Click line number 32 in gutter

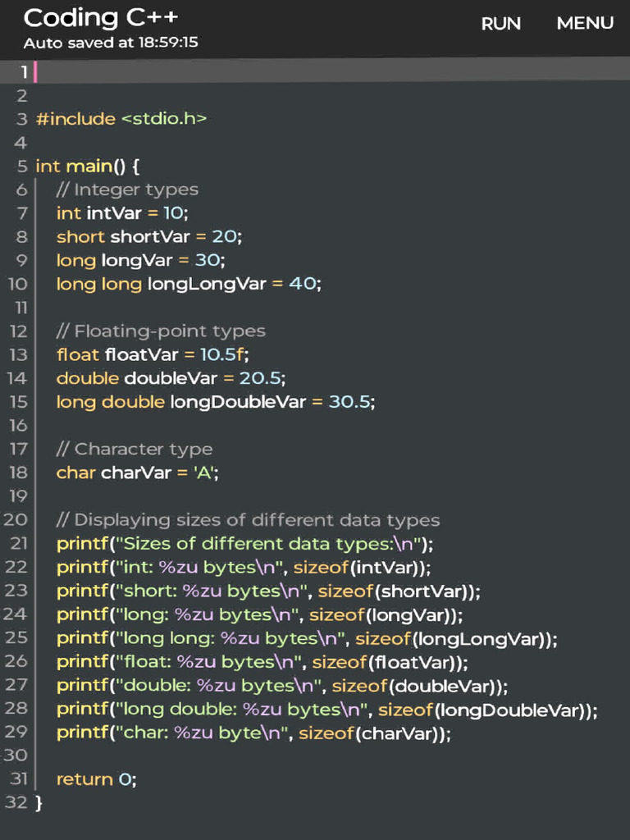click(16, 802)
